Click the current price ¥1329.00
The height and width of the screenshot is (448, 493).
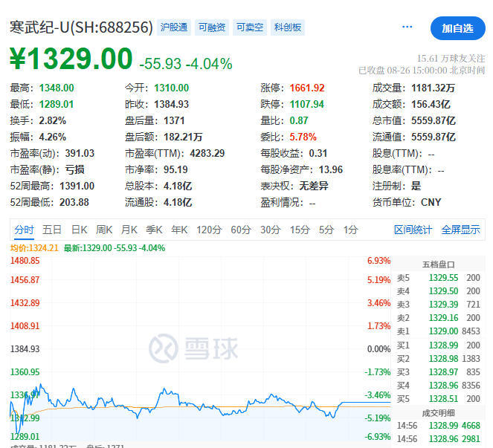71,59
